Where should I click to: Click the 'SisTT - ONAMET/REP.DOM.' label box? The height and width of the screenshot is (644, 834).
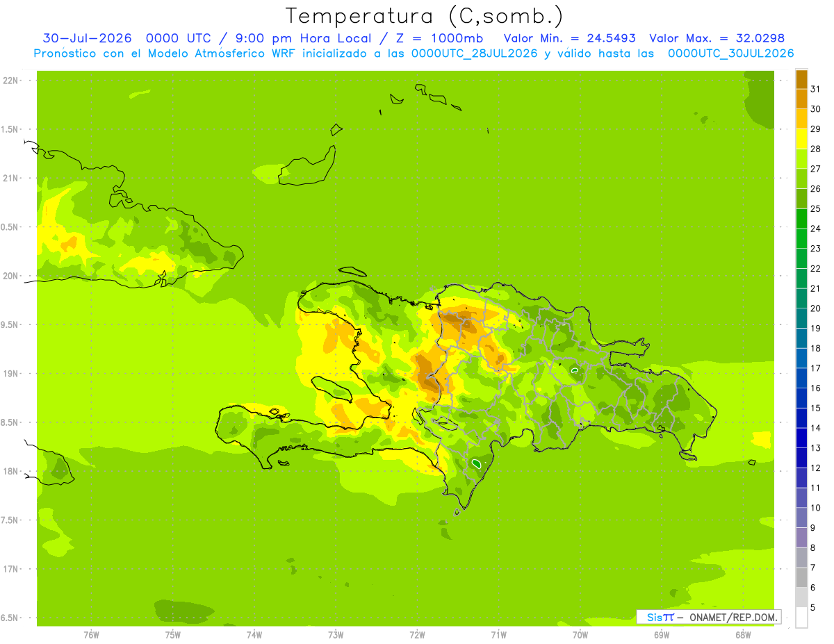[708, 617]
